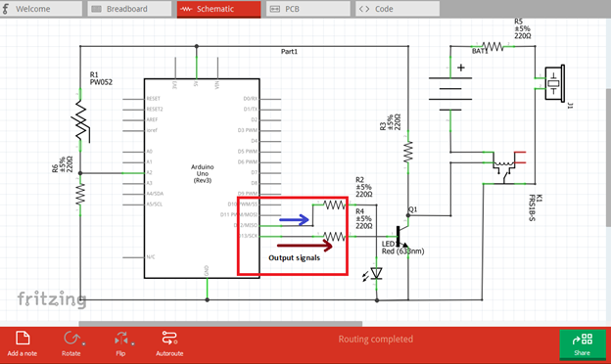Click the PCB board icon in PCB tab

pos(275,9)
